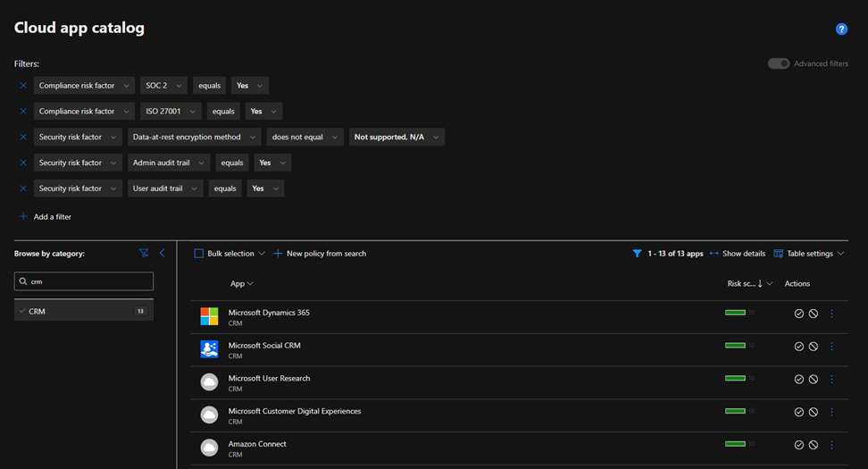Click the search magnifier icon in category box
Viewport: 868px width, 469px height.
[22, 281]
